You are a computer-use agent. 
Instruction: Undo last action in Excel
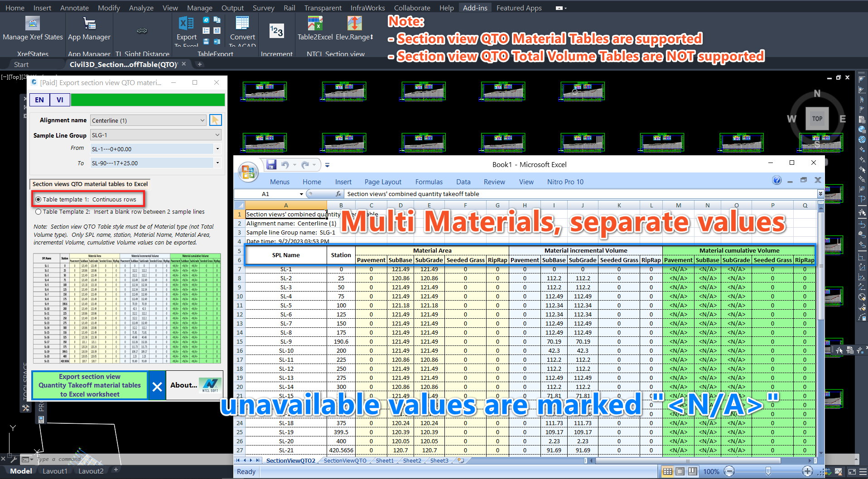point(285,165)
